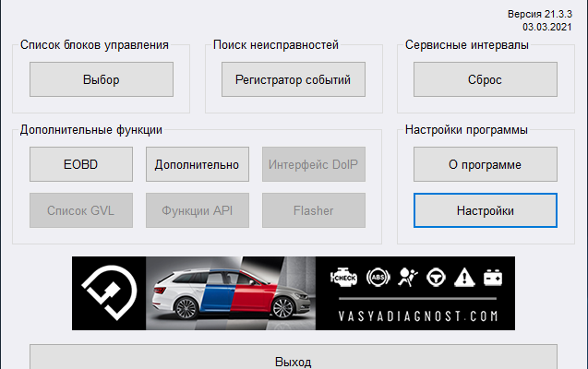Click the Дополнительные функции group label
Image resolution: width=588 pixels, height=369 pixels.
(91, 130)
